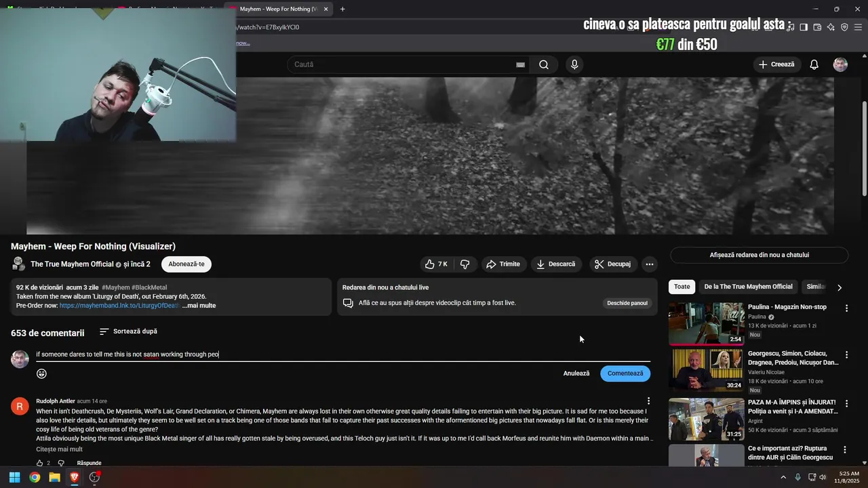The width and height of the screenshot is (868, 488).
Task: Start voice search with microphone icon
Action: point(574,64)
